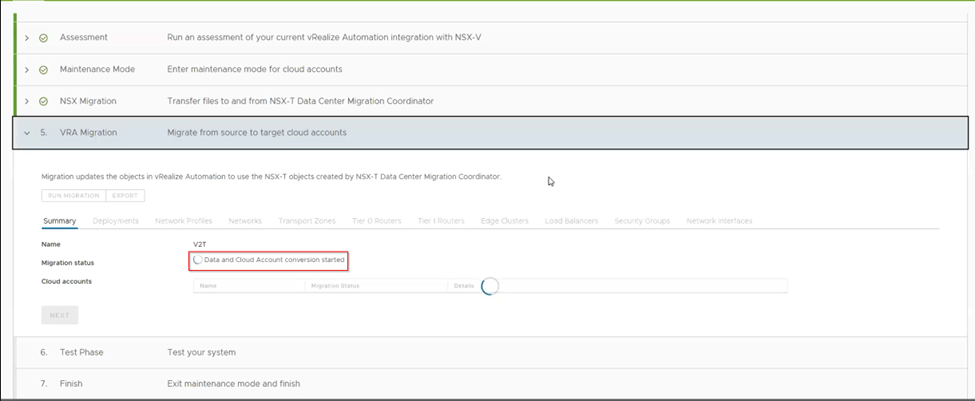Viewport: 975px width, 401px height.
Task: Click the Export button
Action: (125, 196)
